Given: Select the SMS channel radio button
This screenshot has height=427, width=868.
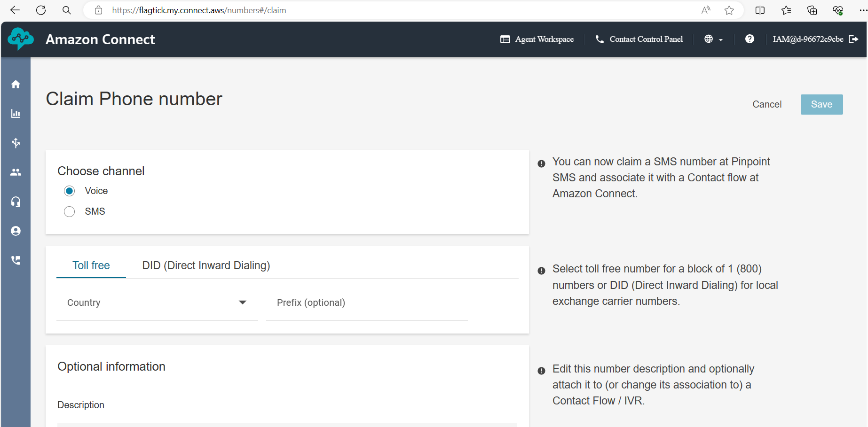Looking at the screenshot, I should tap(70, 212).
